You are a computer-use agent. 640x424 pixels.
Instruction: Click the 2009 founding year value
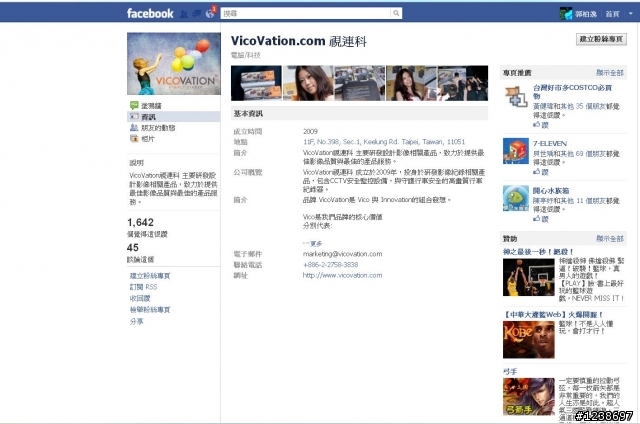pos(310,131)
